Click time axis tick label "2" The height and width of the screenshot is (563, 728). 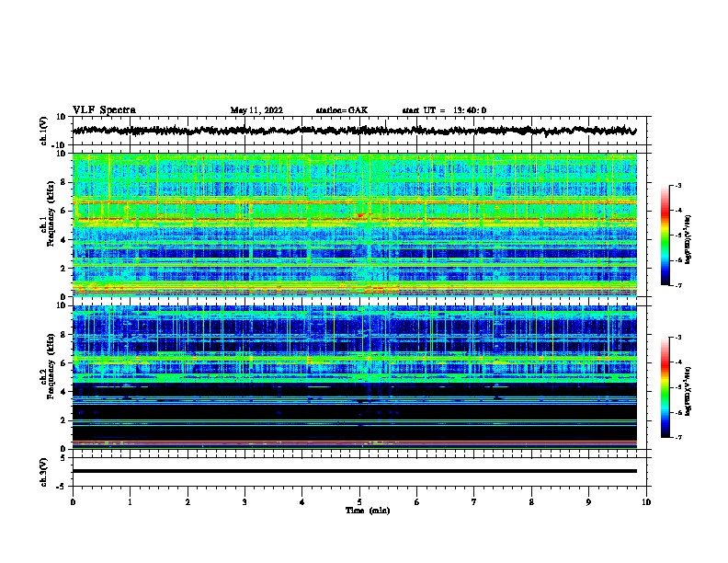click(188, 502)
